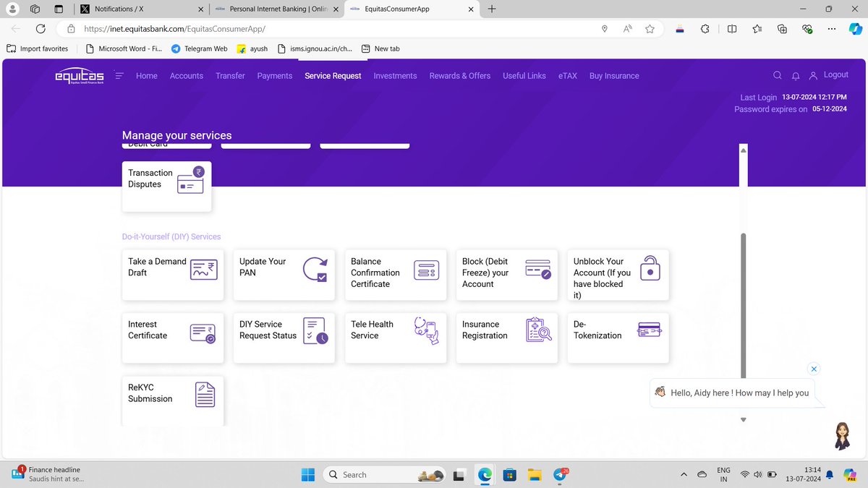Viewport: 868px width, 488px height.
Task: Open the hamburger menu beside the logo
Action: (x=119, y=75)
